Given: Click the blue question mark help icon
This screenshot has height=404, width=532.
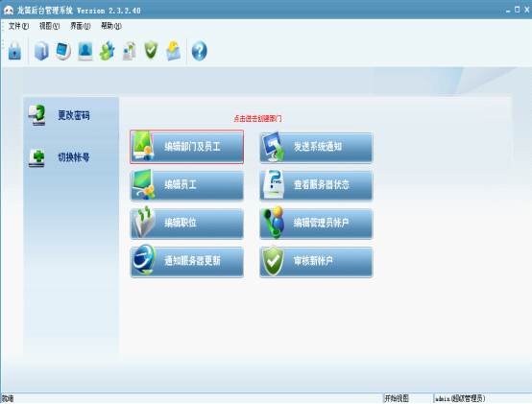Looking at the screenshot, I should (199, 51).
